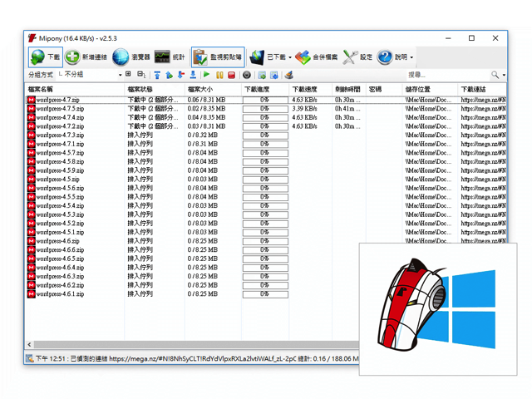Open the 已下載 downloaded files view
The width and height of the screenshot is (532, 399).
[268, 57]
